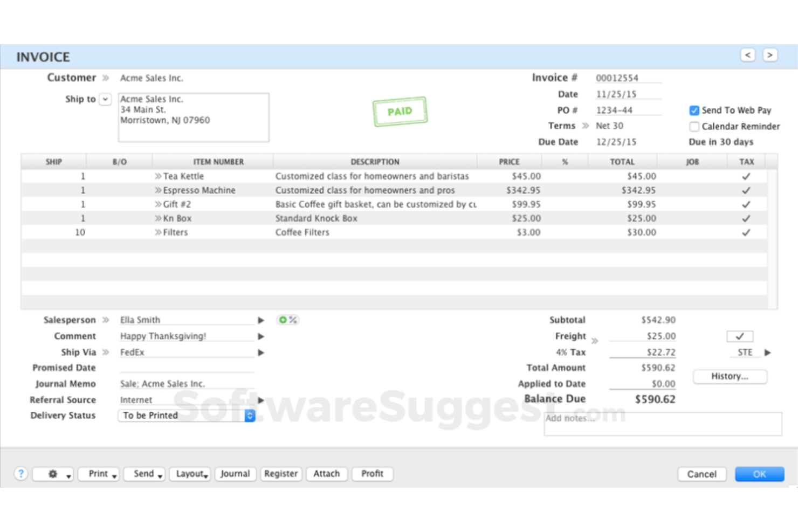Open the payment History button
Image resolution: width=798 pixels, height=532 pixels.
point(730,376)
